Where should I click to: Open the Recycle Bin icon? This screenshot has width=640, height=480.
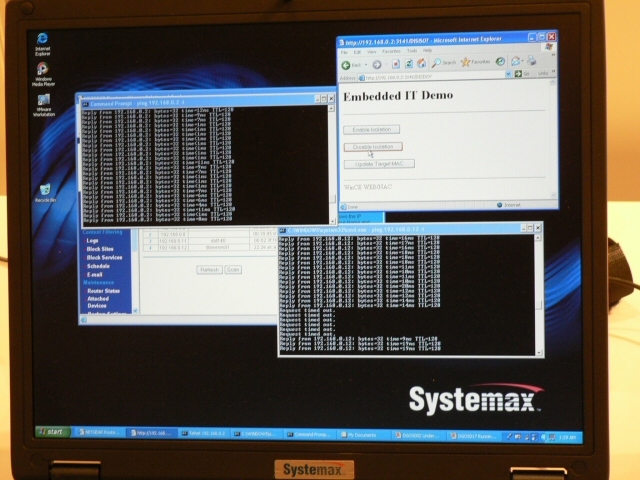pyautogui.click(x=45, y=193)
